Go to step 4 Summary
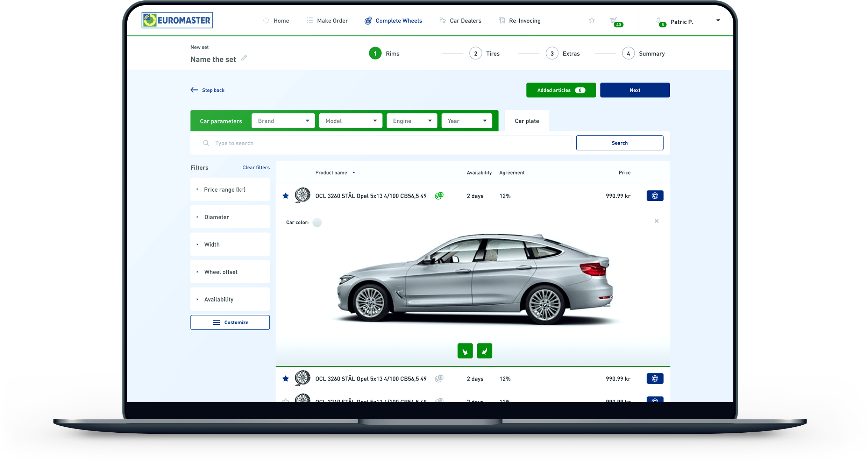This screenshot has height=461, width=868. (x=643, y=54)
